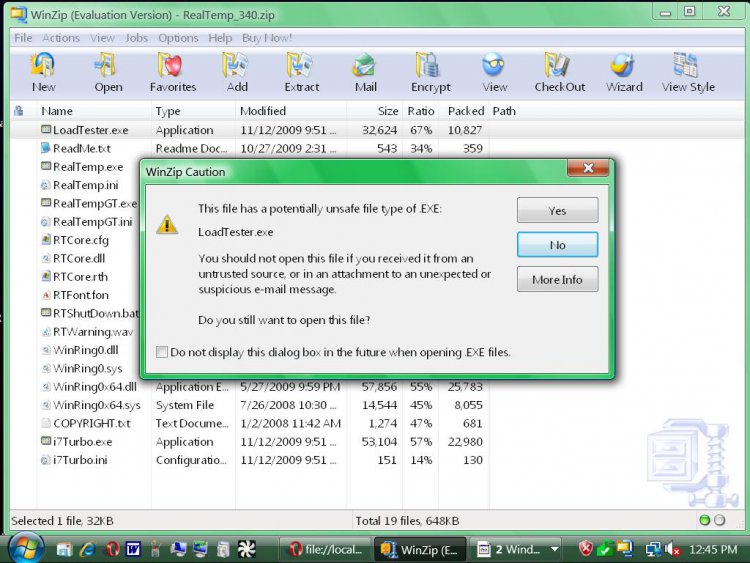Click the View toolbar icon

tap(493, 65)
